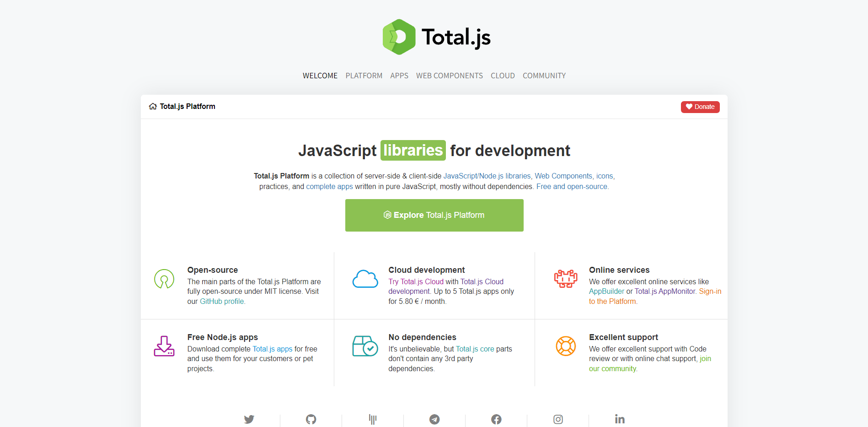Open the WEB COMPONENTS navigation tab

coord(449,76)
